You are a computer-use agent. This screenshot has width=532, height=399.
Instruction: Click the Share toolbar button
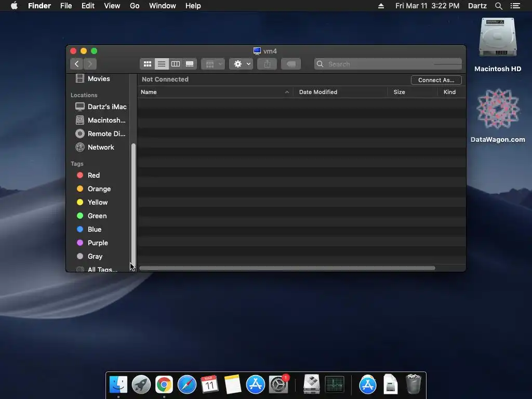pyautogui.click(x=268, y=64)
